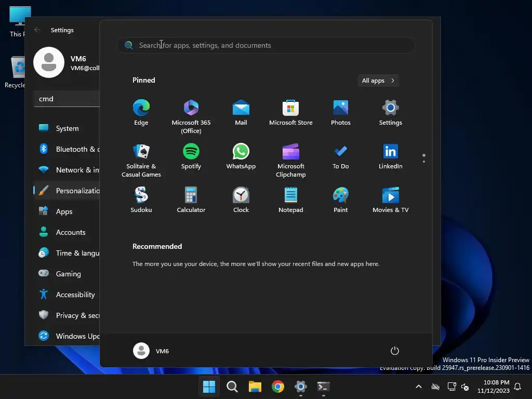Open the clock showing 10:08 PM
The height and width of the screenshot is (399, 532).
494,387
